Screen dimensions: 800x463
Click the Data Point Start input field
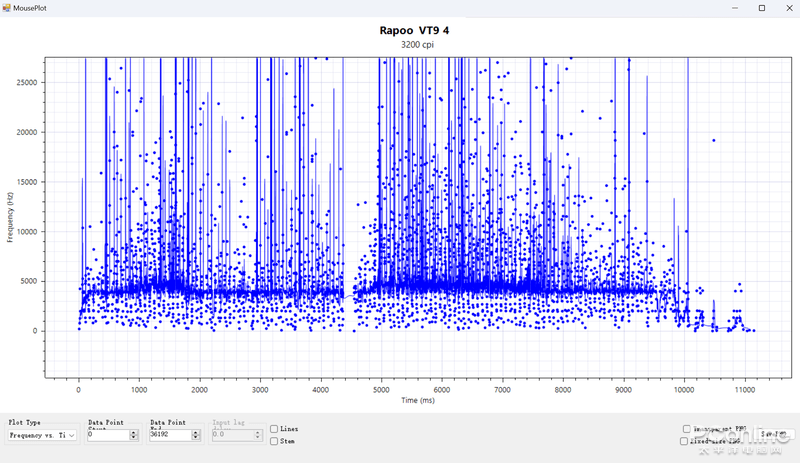pos(108,435)
